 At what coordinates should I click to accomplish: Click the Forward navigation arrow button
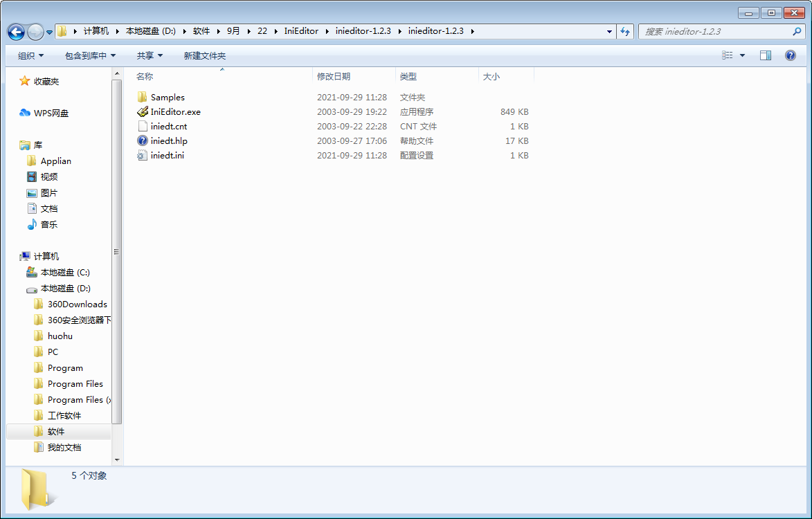click(35, 32)
